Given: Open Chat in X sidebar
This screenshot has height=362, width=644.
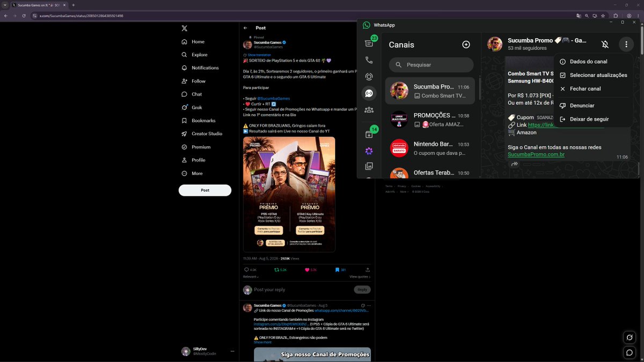Looking at the screenshot, I should (x=192, y=94).
